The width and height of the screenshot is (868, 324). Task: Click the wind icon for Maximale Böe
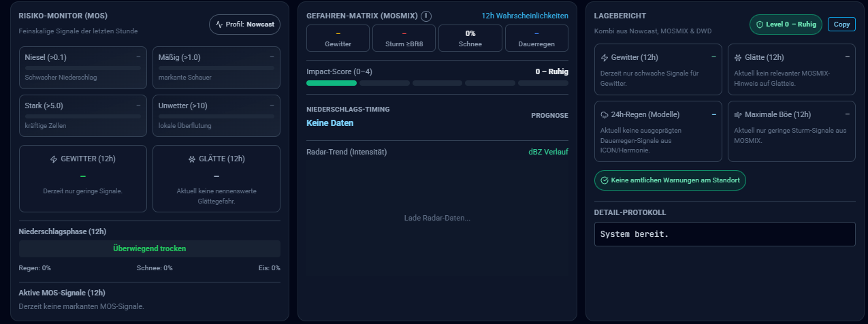point(737,115)
